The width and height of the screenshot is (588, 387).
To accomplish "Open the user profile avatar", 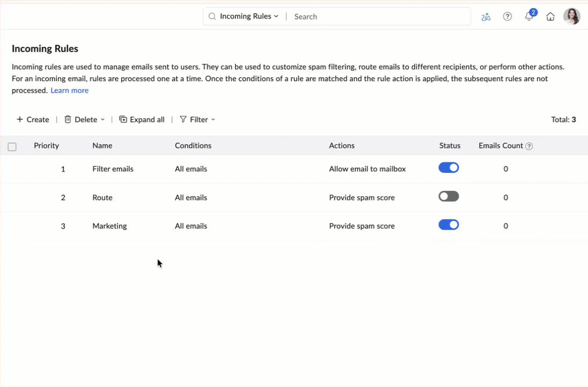I will click(x=571, y=17).
